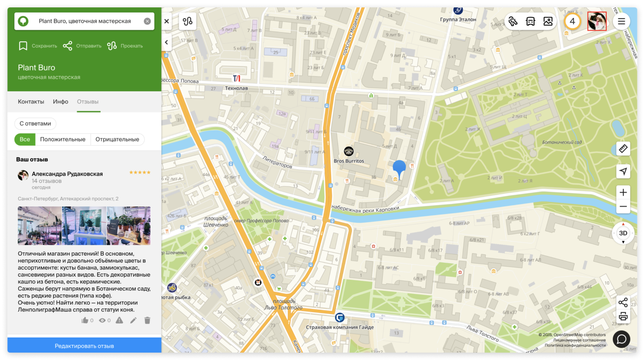
Task: Zoom in on the map
Action: coord(623,192)
